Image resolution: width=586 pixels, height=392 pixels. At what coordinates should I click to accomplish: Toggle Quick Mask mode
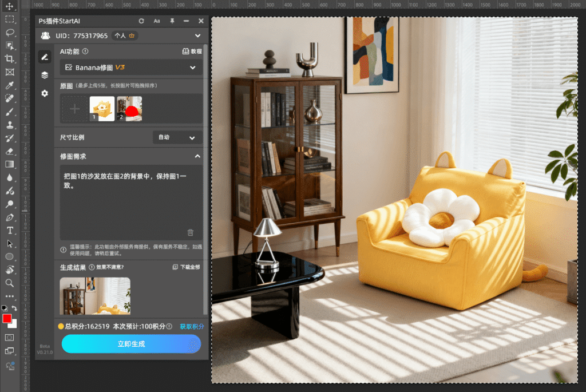(x=10, y=338)
